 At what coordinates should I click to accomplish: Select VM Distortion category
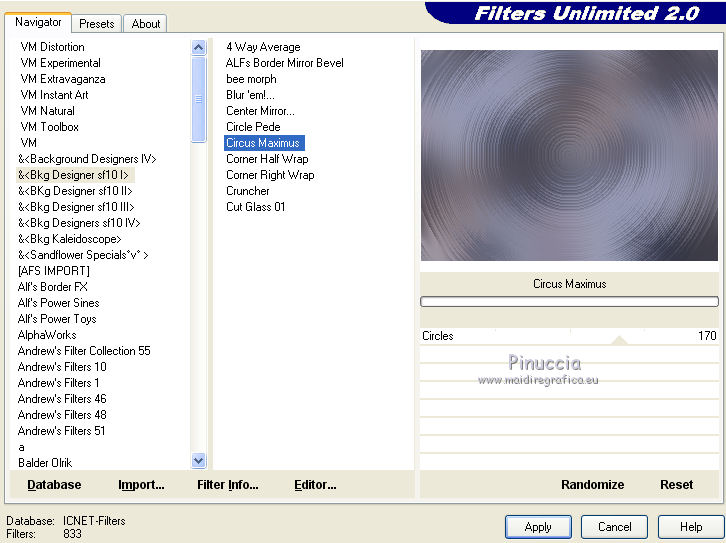click(52, 47)
